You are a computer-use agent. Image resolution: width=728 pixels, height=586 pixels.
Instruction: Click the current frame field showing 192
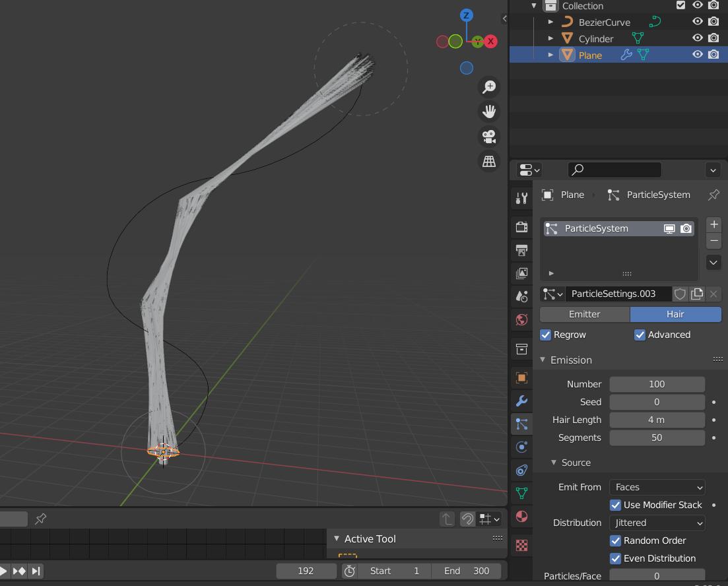click(306, 570)
